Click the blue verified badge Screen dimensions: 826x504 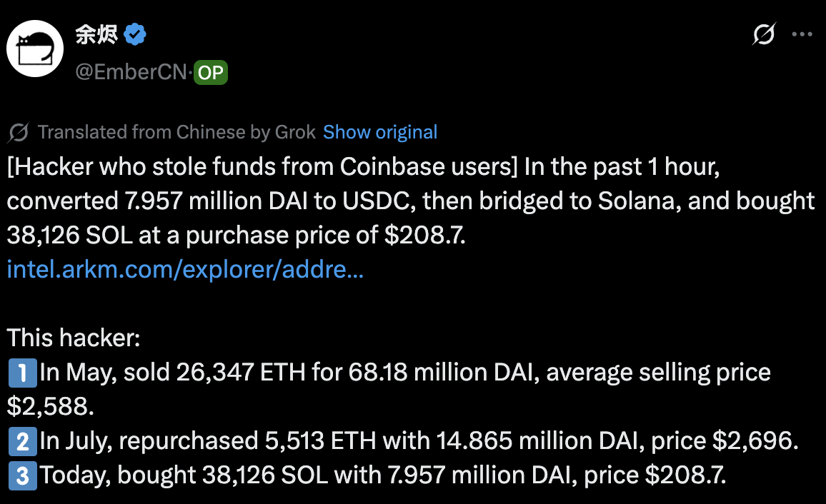pyautogui.click(x=136, y=34)
